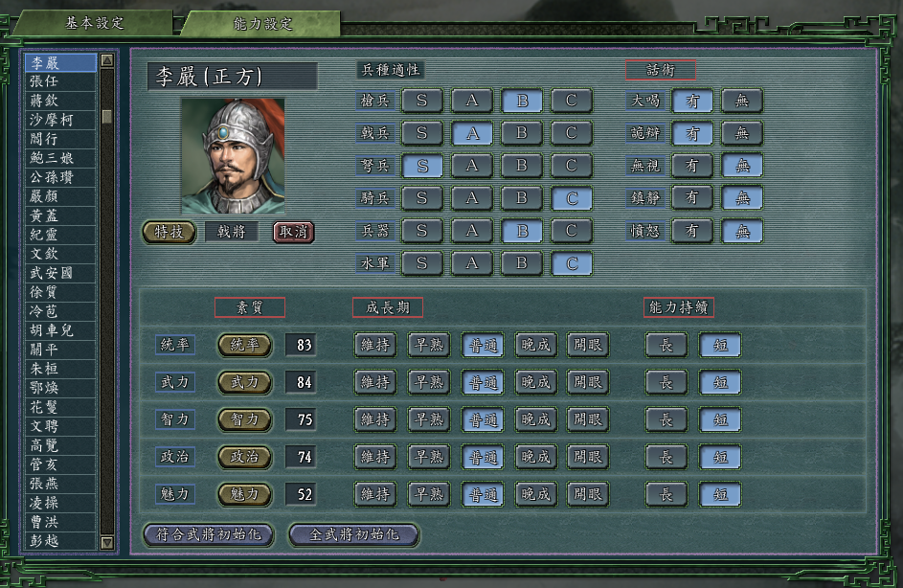Set 政治 ability duration to 長

tap(666, 457)
